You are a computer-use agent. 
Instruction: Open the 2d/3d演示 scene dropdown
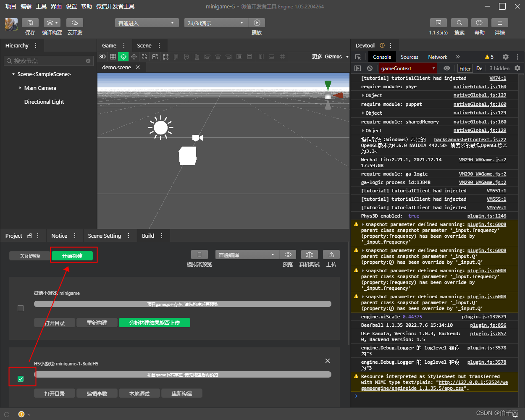tap(216, 23)
